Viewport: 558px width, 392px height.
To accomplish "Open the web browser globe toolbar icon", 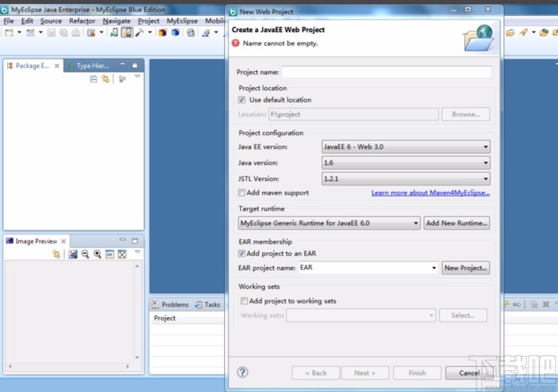I will [x=191, y=32].
